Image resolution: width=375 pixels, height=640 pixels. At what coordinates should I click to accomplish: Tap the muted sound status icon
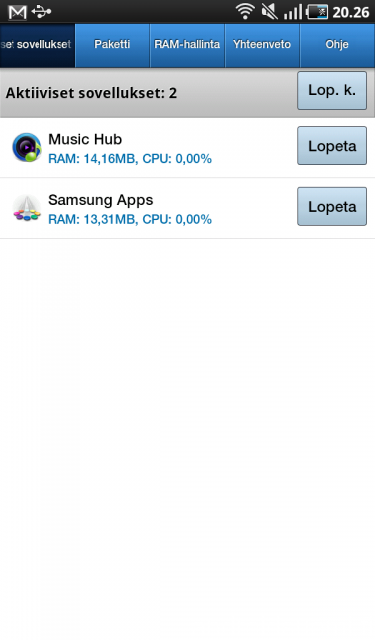269,12
